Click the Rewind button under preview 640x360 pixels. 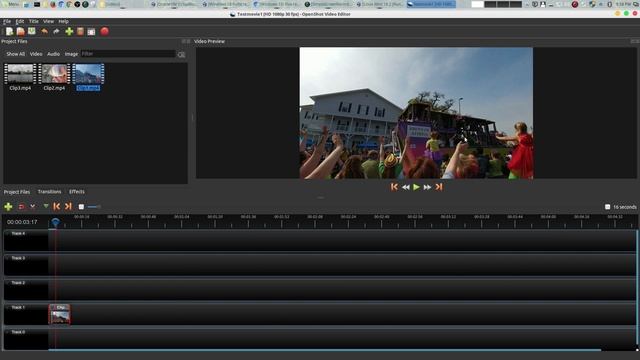coord(405,187)
